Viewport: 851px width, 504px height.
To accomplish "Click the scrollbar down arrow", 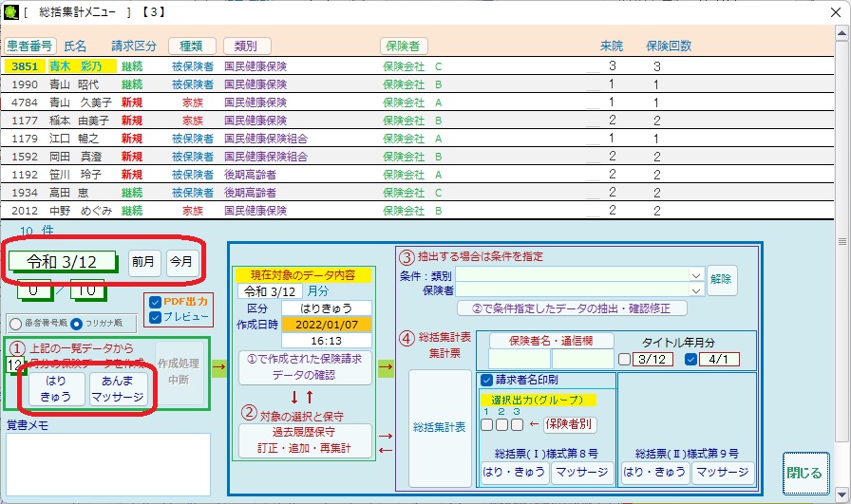I will (842, 495).
